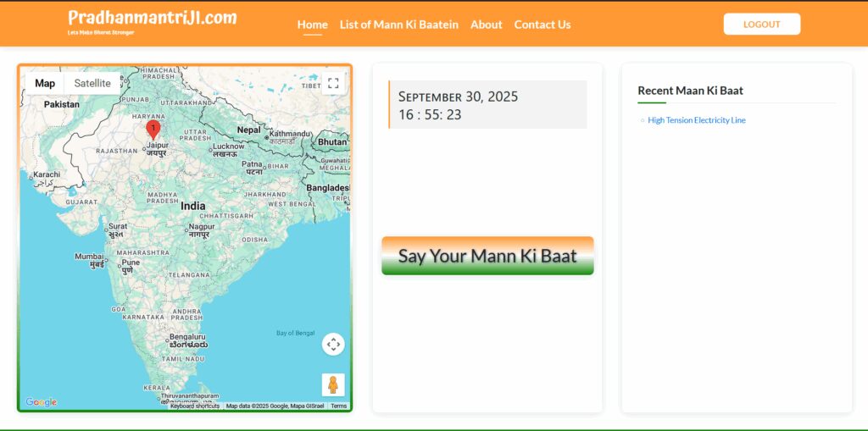Viewport: 868px width, 431px height.
Task: Open the map Terms link
Action: coord(338,406)
